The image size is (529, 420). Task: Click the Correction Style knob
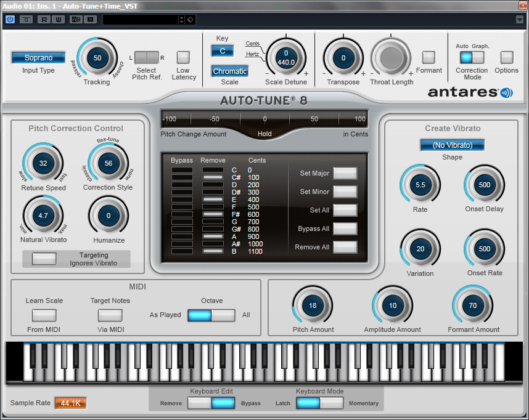(108, 163)
